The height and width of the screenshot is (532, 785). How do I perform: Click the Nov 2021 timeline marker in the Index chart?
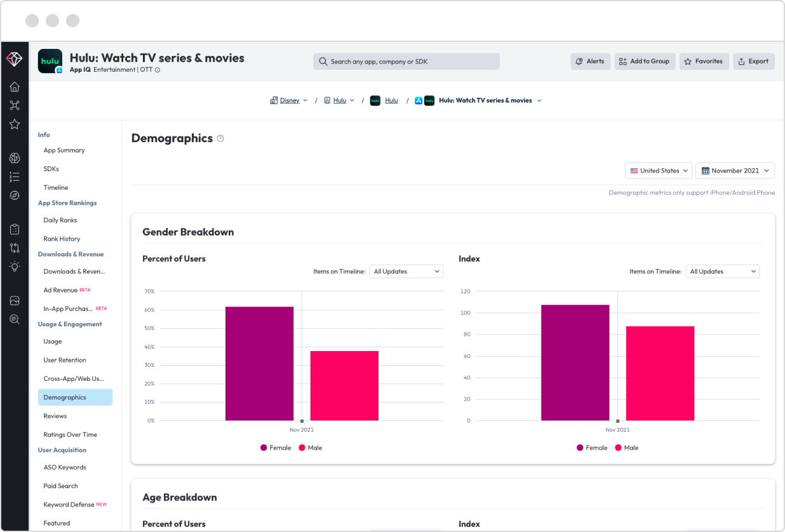(x=617, y=421)
